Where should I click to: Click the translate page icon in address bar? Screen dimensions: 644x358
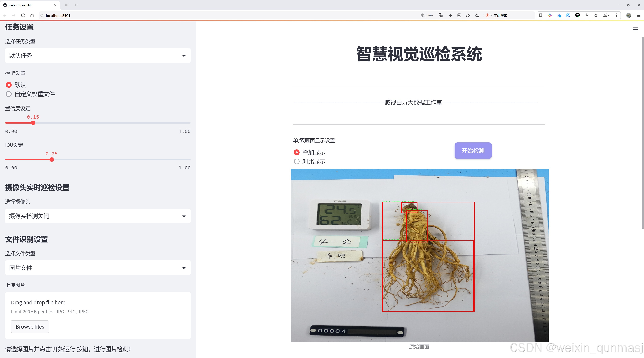pyautogui.click(x=441, y=16)
